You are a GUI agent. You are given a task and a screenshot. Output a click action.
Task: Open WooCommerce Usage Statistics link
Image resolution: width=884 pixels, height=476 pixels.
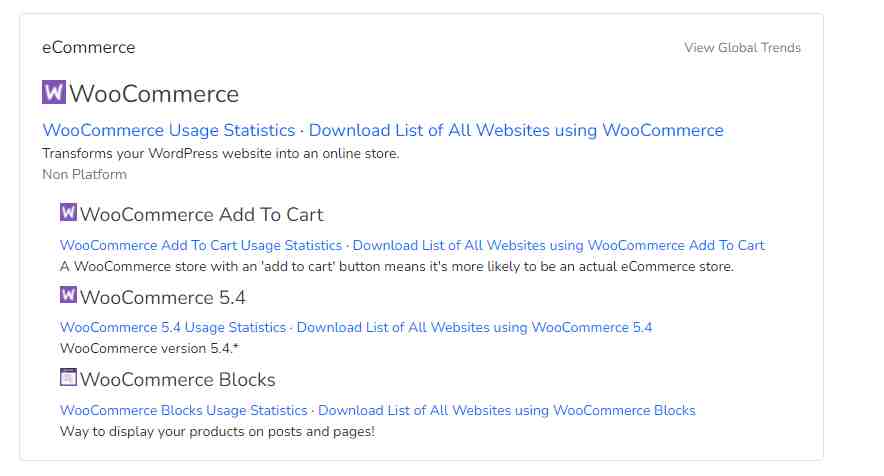[x=169, y=130]
